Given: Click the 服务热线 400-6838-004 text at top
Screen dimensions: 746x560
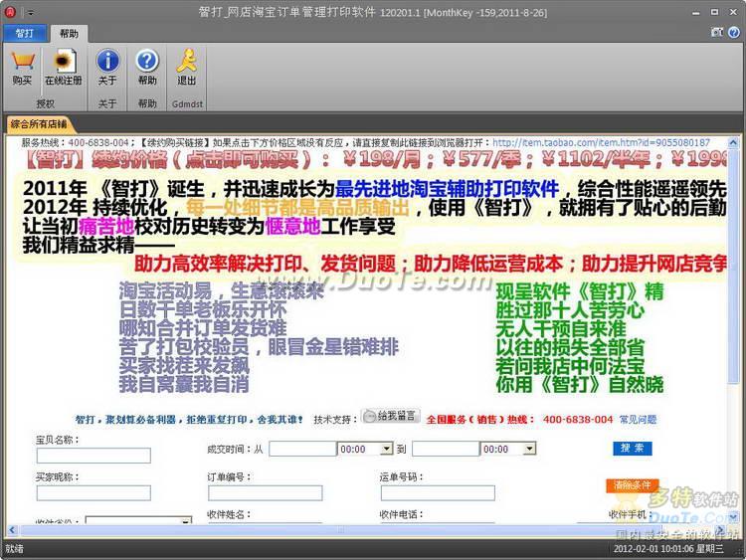Looking at the screenshot, I should click(x=76, y=142).
